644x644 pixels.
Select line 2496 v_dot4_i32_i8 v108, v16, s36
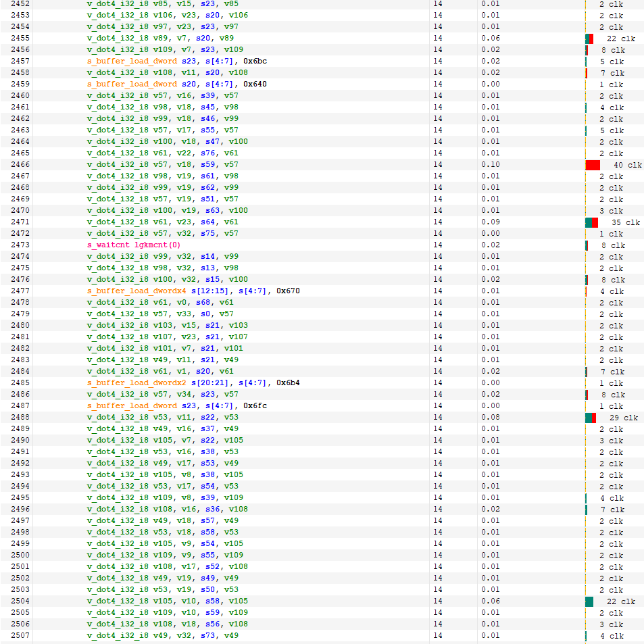(167, 510)
